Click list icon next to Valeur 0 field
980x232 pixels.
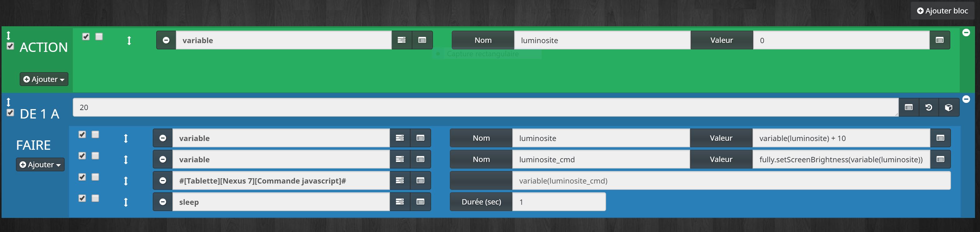click(940, 40)
